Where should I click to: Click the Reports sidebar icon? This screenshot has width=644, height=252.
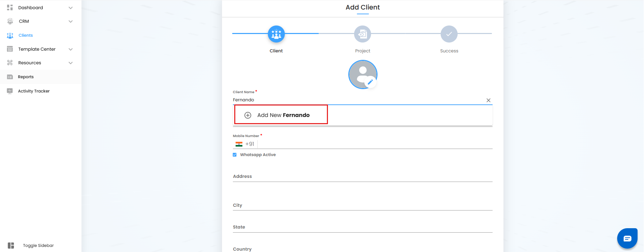click(10, 77)
